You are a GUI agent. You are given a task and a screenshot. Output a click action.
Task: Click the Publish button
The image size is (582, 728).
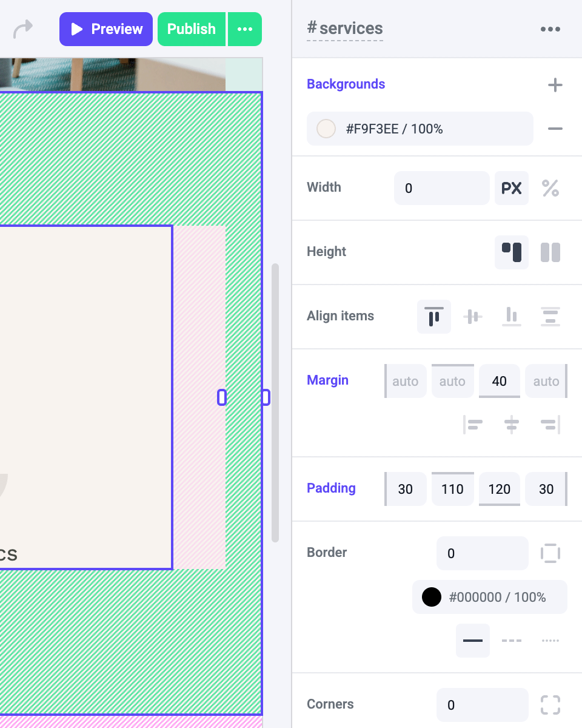[x=192, y=29]
